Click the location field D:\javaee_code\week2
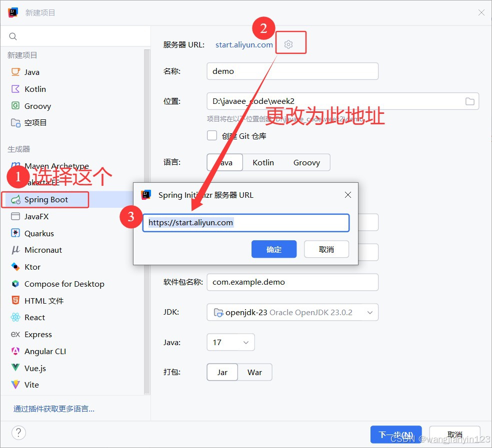Viewport: 492px width, 448px height. (x=342, y=101)
